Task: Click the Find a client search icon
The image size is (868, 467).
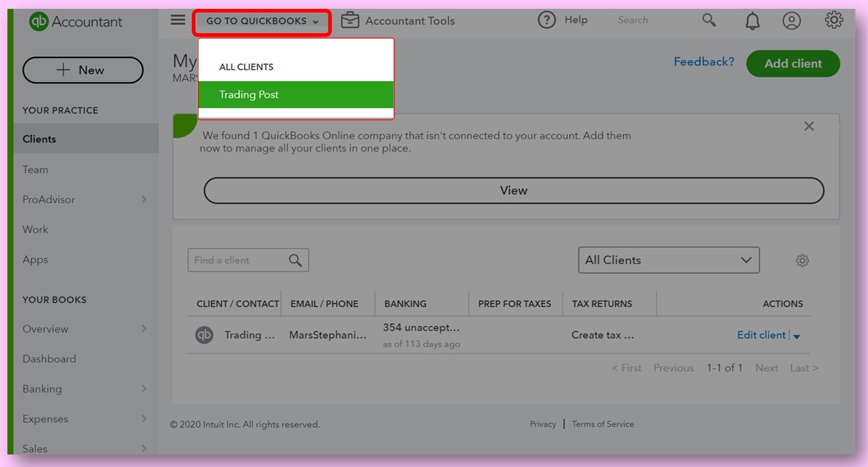Action: (296, 260)
